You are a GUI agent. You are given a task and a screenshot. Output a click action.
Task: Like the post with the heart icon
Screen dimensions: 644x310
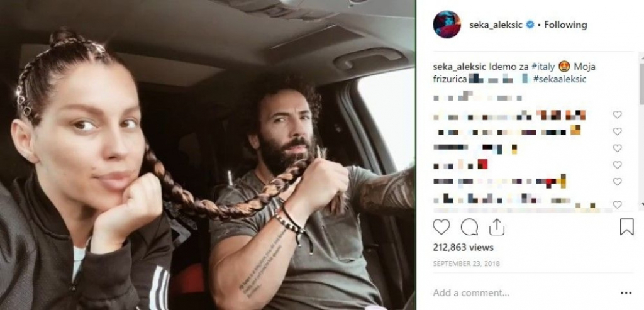441,227
